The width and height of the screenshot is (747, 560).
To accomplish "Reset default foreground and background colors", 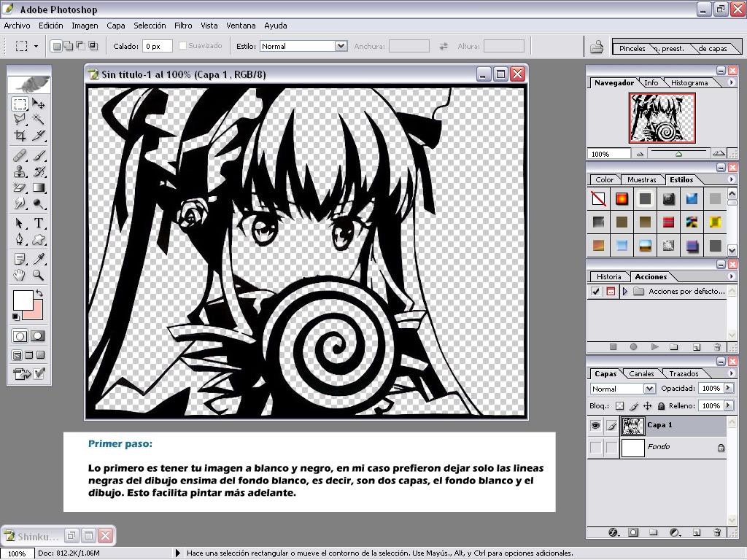I will click(x=16, y=316).
